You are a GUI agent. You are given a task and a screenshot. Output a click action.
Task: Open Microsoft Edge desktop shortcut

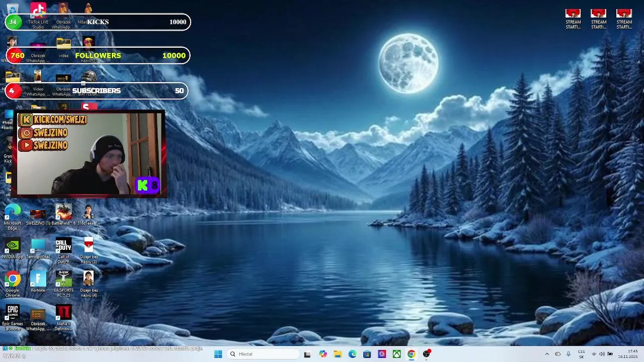[13, 217]
